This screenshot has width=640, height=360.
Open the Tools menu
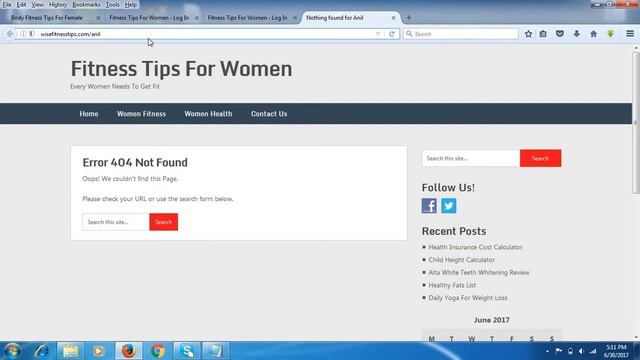pos(113,5)
